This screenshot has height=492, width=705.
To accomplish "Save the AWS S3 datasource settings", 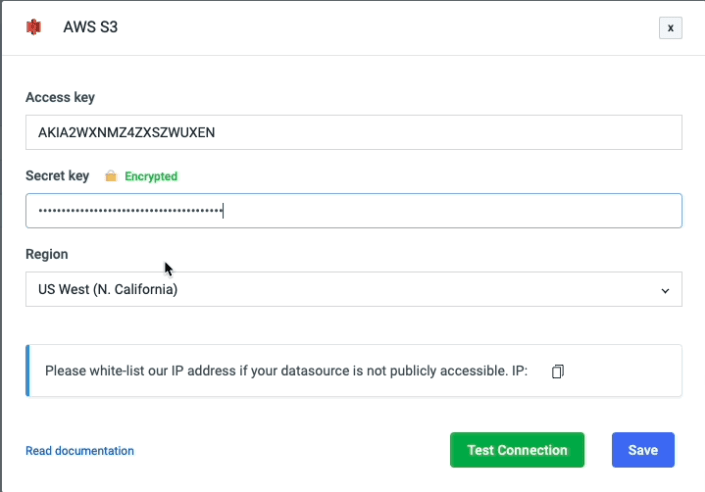I will [643, 450].
